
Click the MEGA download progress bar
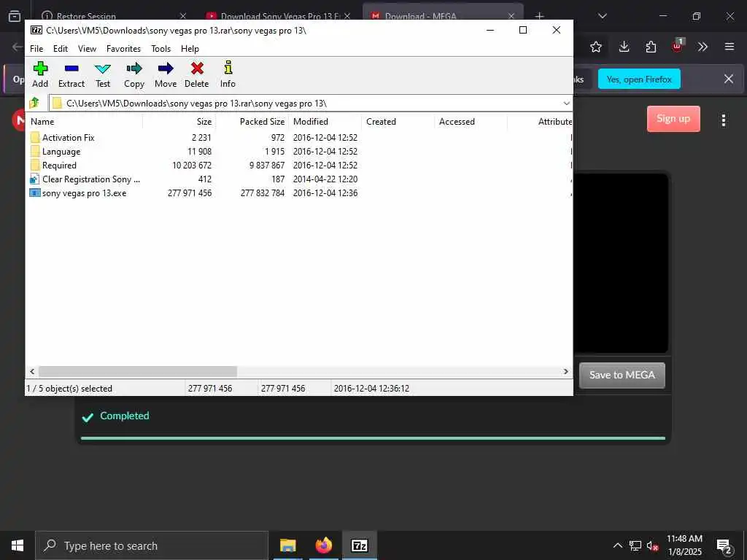click(373, 438)
